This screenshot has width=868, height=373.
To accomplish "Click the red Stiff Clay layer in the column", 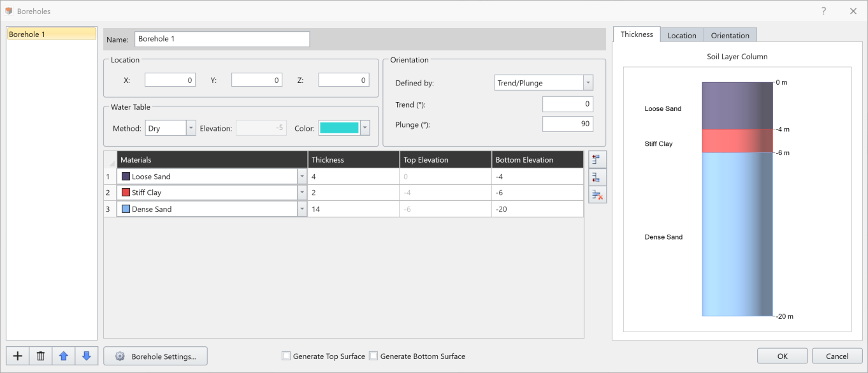I will (737, 141).
